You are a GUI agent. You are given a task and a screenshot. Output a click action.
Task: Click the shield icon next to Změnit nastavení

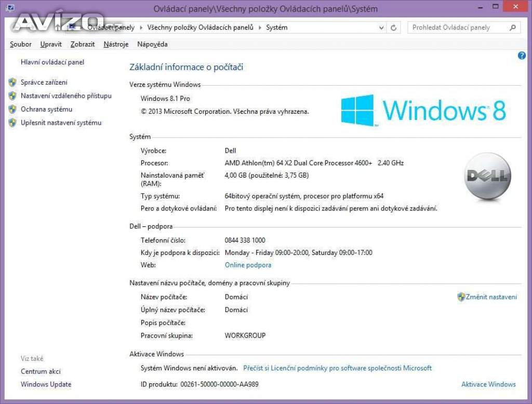[x=461, y=297]
